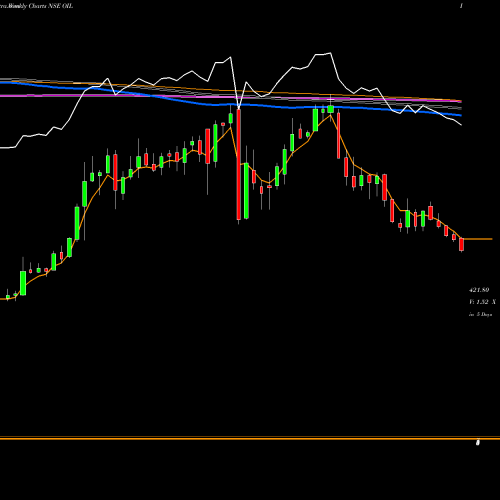Click the 421.89 price value label

pos(479,290)
